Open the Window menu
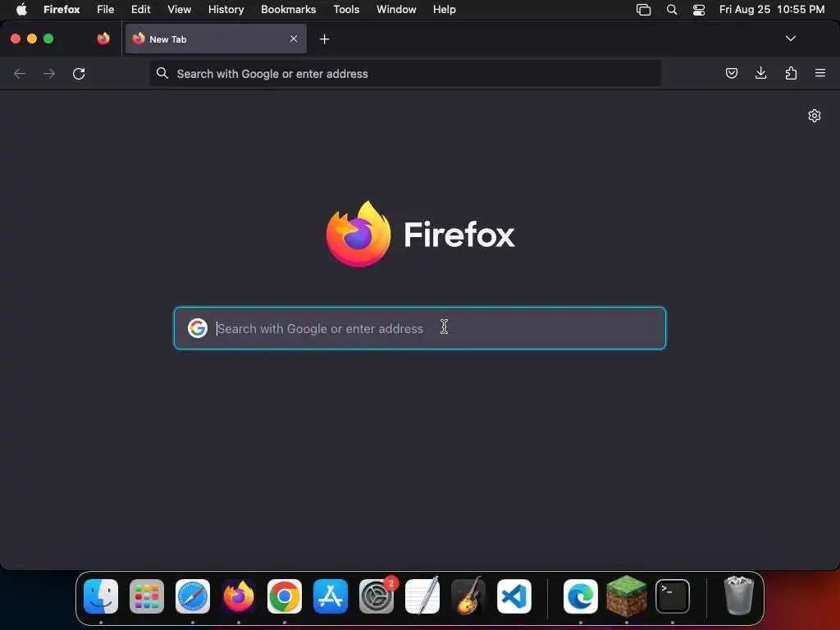This screenshot has width=840, height=630. [396, 9]
